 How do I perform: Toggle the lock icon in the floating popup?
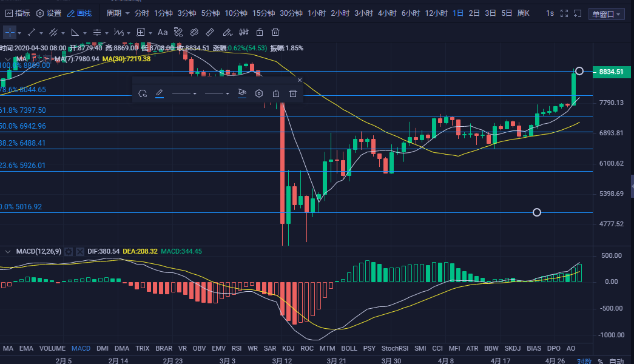[x=276, y=94]
